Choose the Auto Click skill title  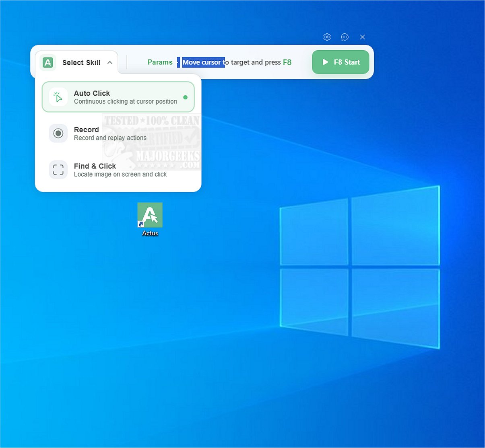coord(92,93)
